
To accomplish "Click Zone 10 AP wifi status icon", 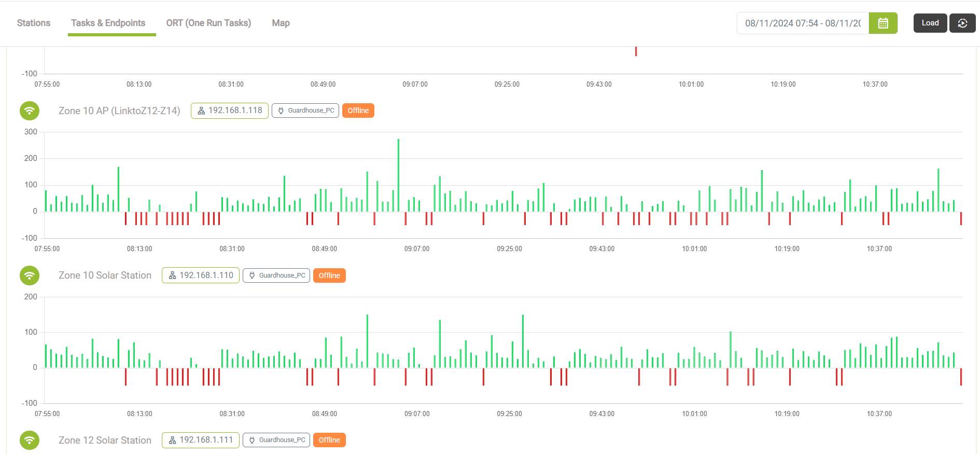I will coord(30,111).
